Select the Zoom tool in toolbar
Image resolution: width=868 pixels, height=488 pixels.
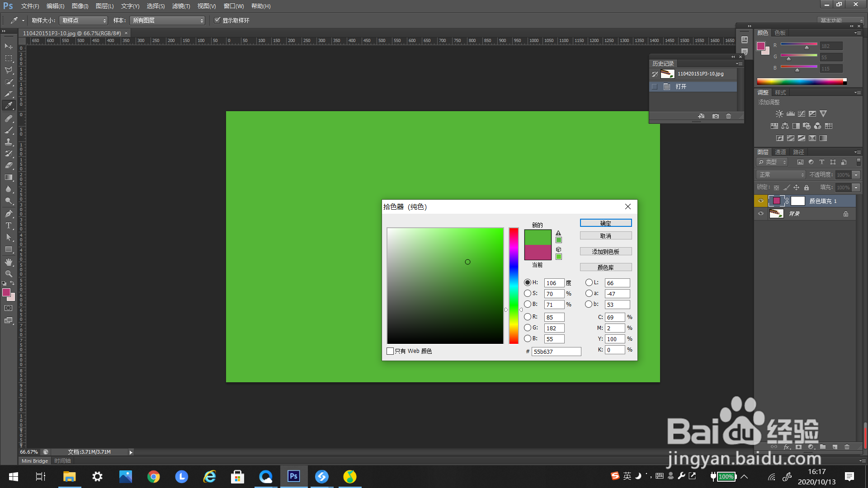[x=9, y=274]
